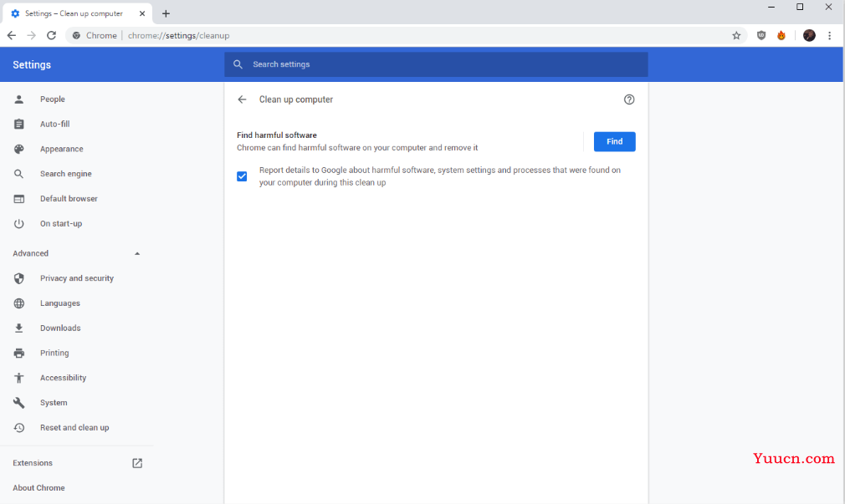The image size is (845, 504).
Task: Reload the page with refresh icon
Action: coord(51,36)
